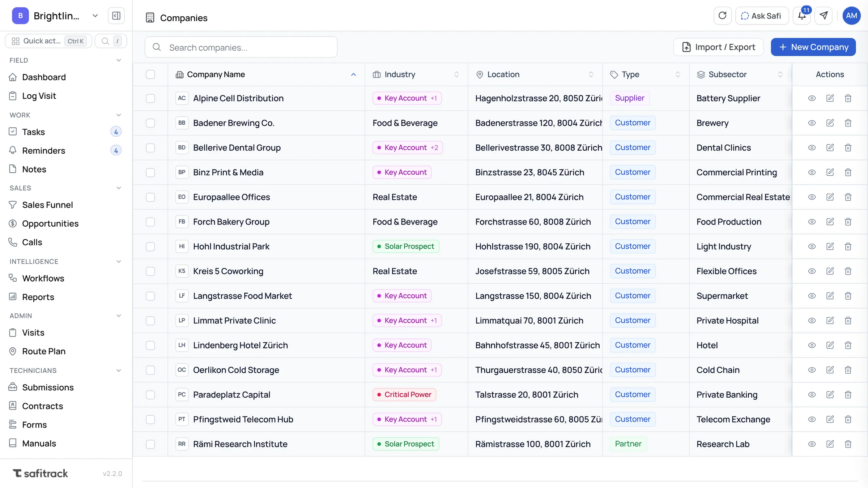Edit the Kreis 5 Coworking row
Viewport: 868px width, 488px height.
tap(830, 271)
